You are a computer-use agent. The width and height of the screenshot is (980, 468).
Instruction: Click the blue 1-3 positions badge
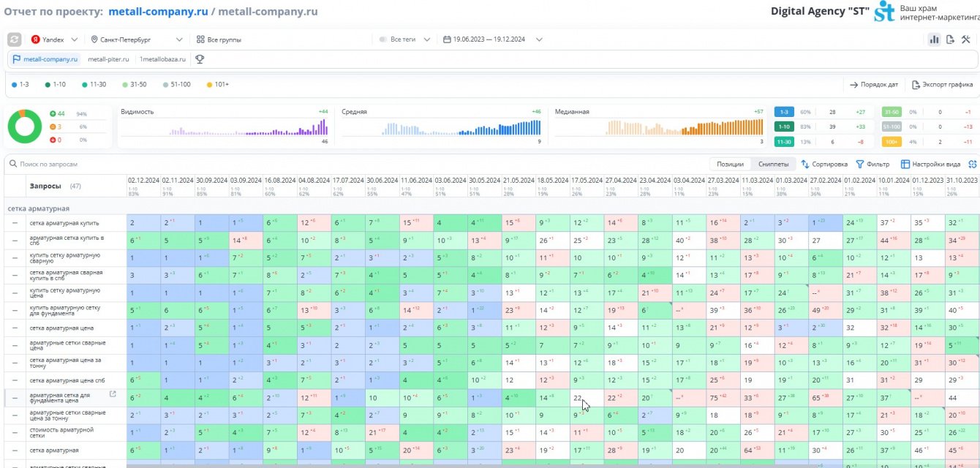[785, 112]
